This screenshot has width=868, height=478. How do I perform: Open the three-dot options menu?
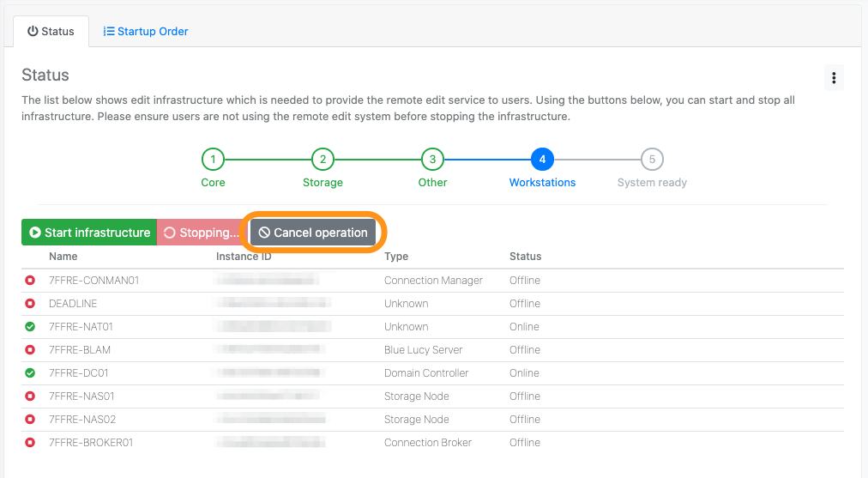[x=834, y=77]
